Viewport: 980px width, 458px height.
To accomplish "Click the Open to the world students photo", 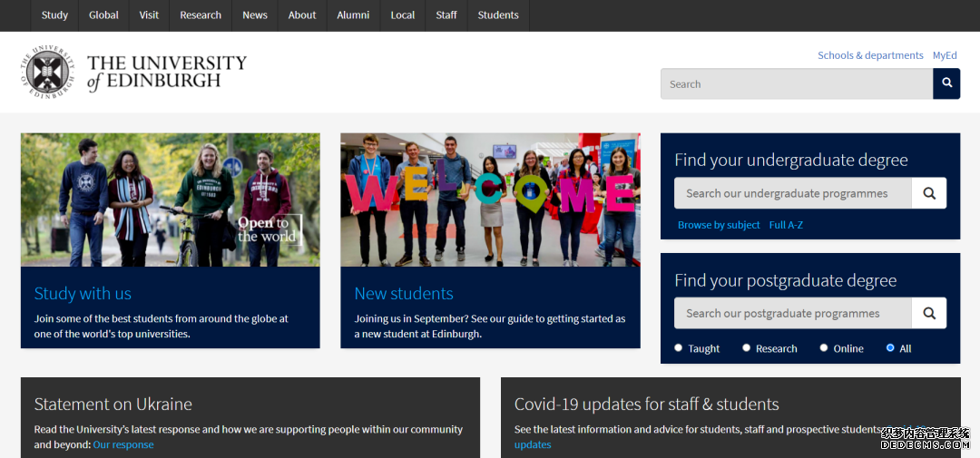I will [170, 200].
